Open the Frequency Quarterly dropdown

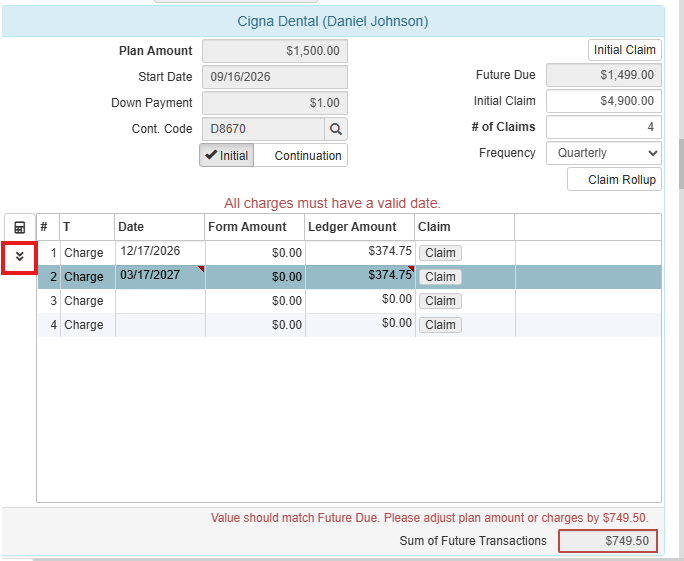tap(604, 153)
